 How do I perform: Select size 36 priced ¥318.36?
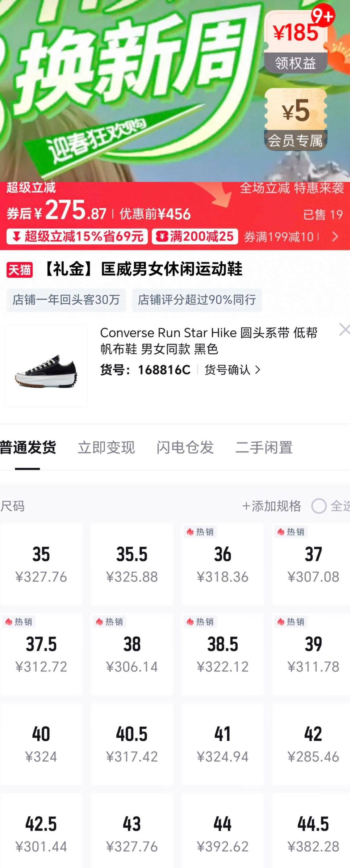click(223, 564)
